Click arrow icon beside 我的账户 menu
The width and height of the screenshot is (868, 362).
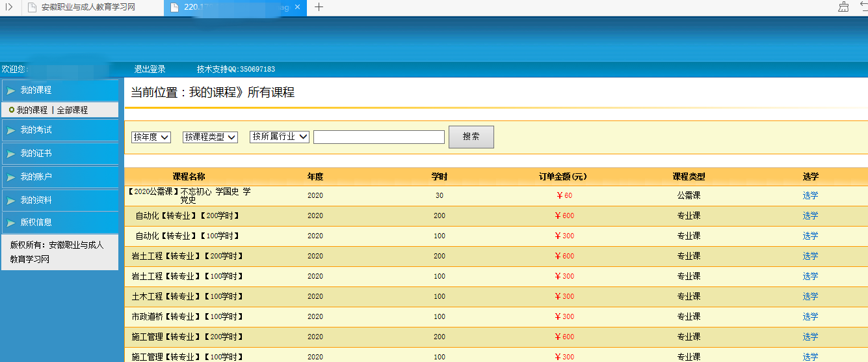(11, 177)
